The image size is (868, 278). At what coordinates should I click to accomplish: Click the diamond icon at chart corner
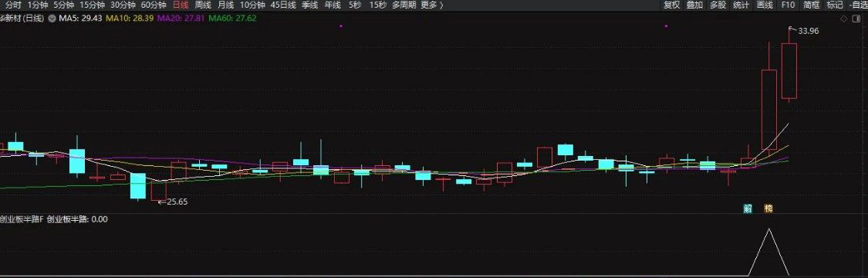(843, 19)
